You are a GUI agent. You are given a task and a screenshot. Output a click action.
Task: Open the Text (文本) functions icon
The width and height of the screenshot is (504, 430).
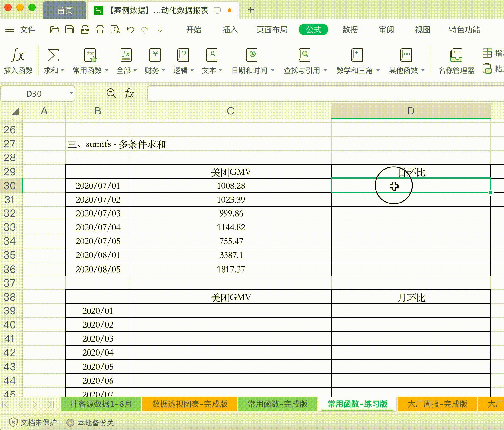pyautogui.click(x=212, y=55)
